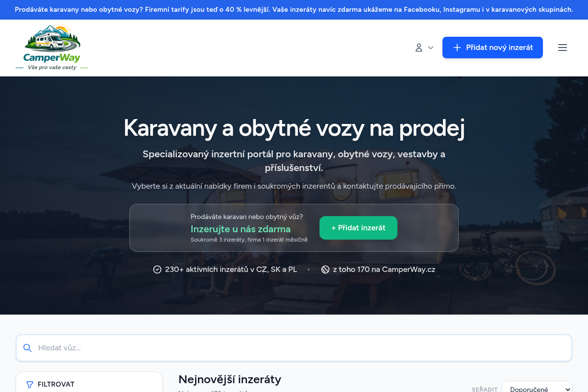Viewport: 588px width, 392px height.
Task: Open the user account menu icon
Action: 424,48
